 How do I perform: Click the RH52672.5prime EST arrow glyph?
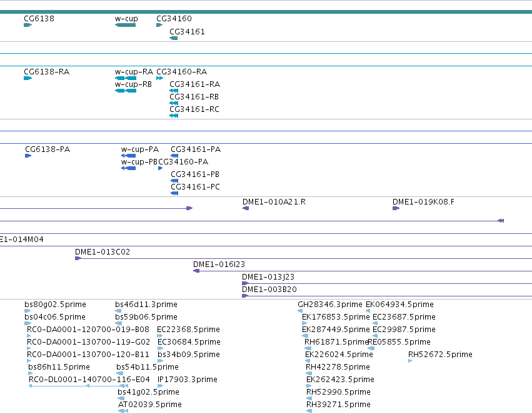(x=410, y=361)
